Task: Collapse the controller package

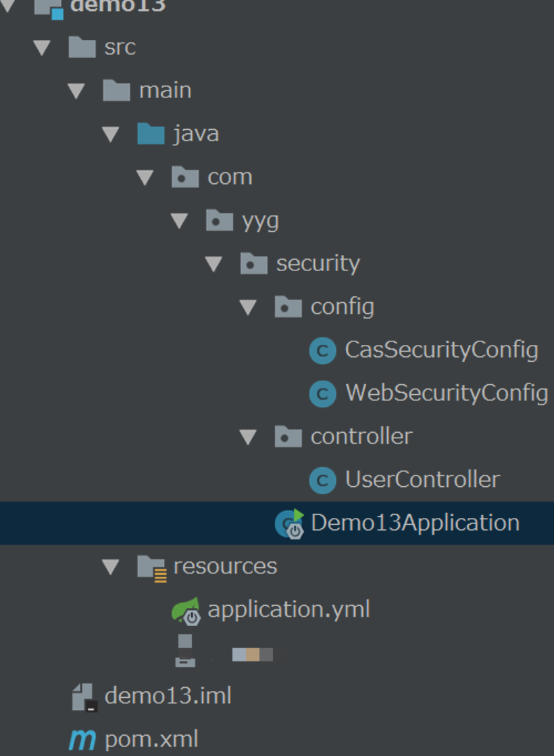Action: tap(247, 437)
